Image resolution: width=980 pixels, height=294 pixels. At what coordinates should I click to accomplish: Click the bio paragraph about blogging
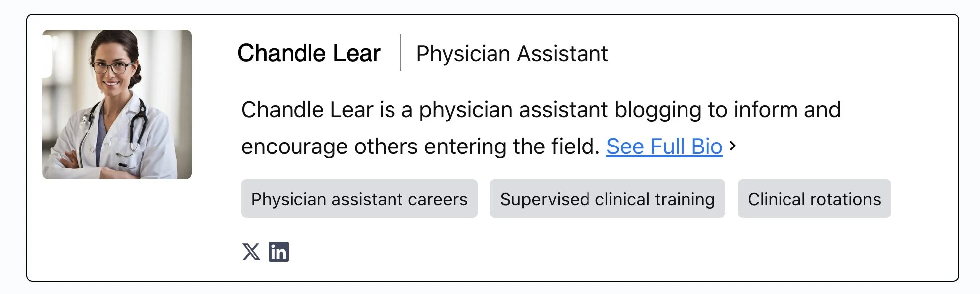(x=541, y=128)
